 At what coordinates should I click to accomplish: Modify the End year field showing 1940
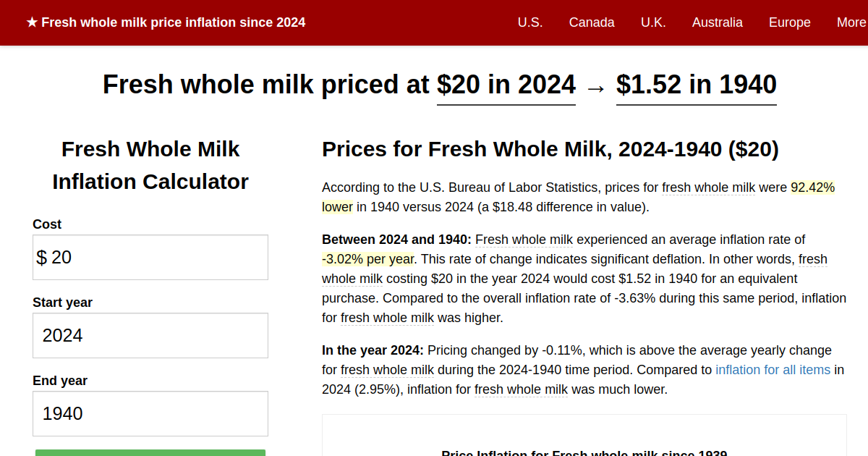click(150, 413)
